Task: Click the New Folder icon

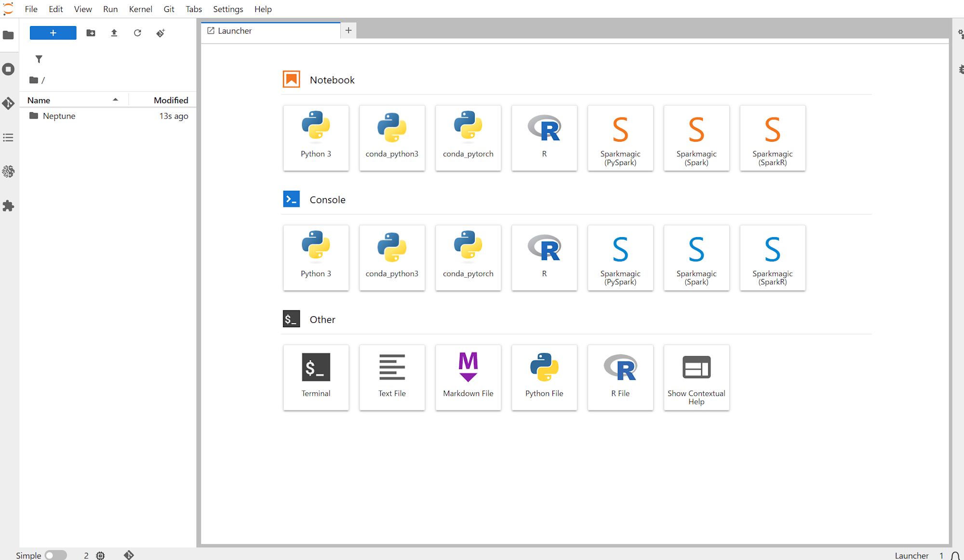Action: [91, 33]
